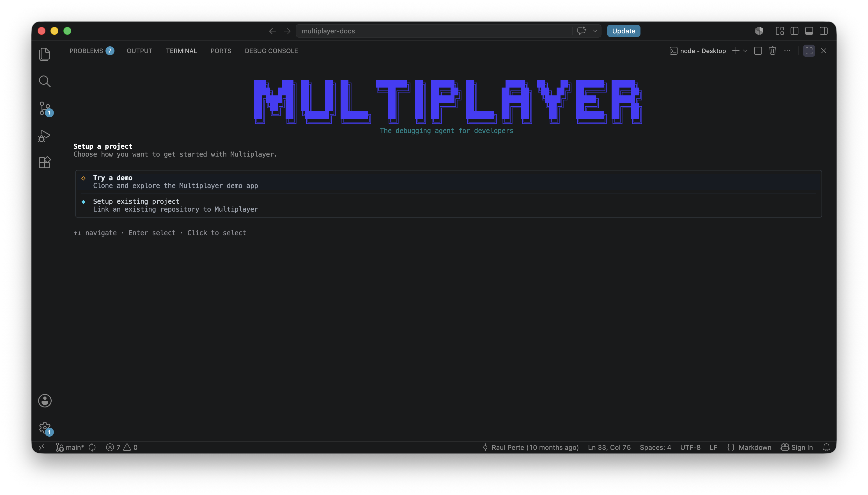This screenshot has width=868, height=495.
Task: Kill terminal with trash icon
Action: coord(772,51)
